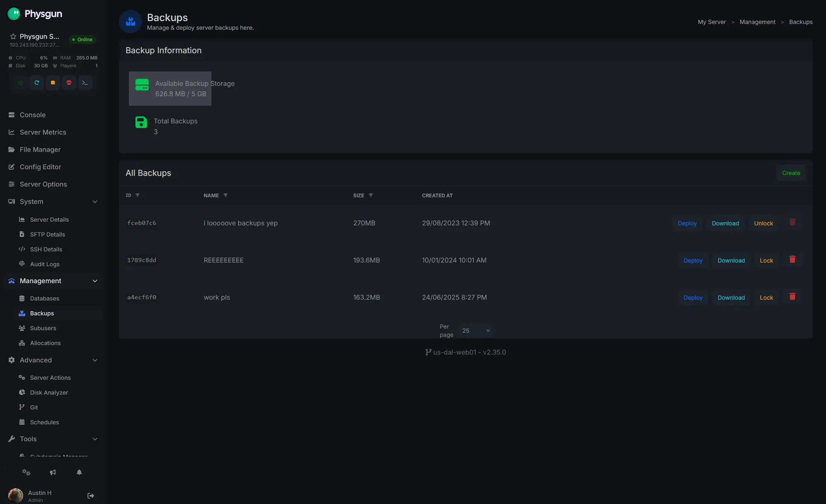
Task: Click backup ID a4ecf6f0
Action: (x=142, y=297)
